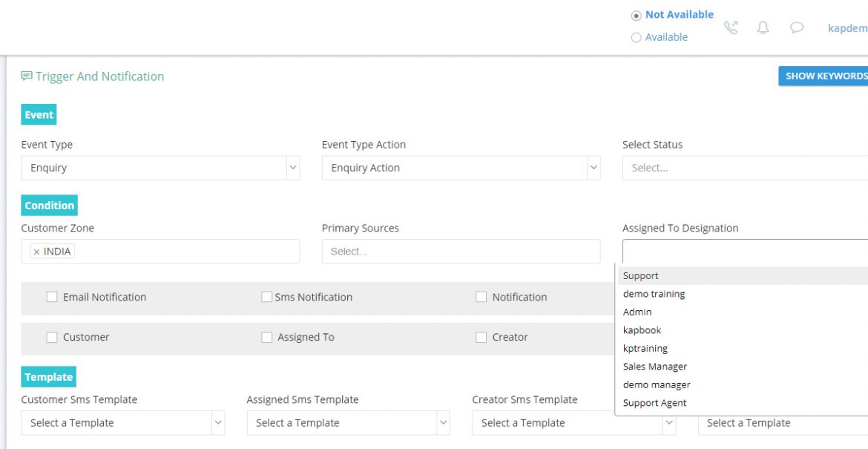Choose demo manager from designation list
This screenshot has width=868, height=449.
743,384
